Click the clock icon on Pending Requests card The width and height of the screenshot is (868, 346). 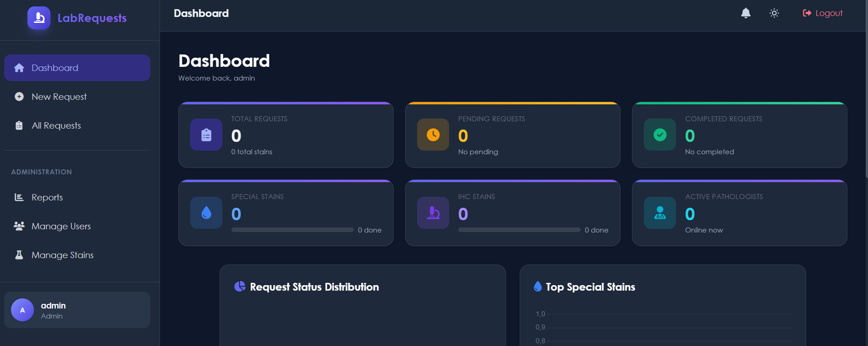pos(433,135)
